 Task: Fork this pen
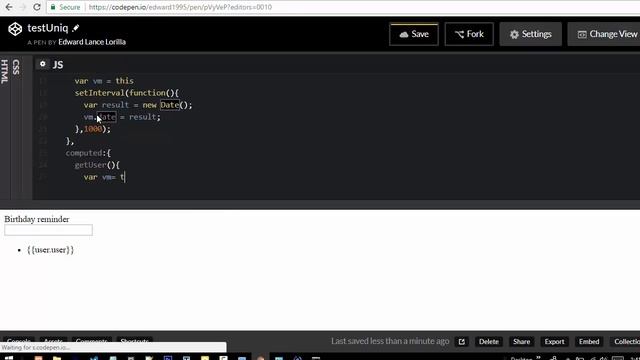tap(469, 34)
